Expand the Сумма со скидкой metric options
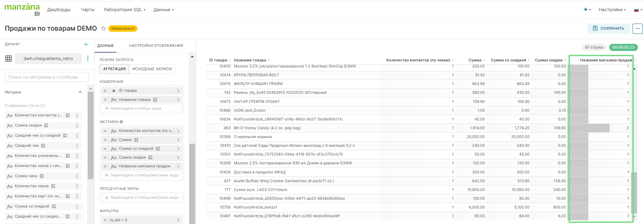644x224 pixels. (x=178, y=149)
